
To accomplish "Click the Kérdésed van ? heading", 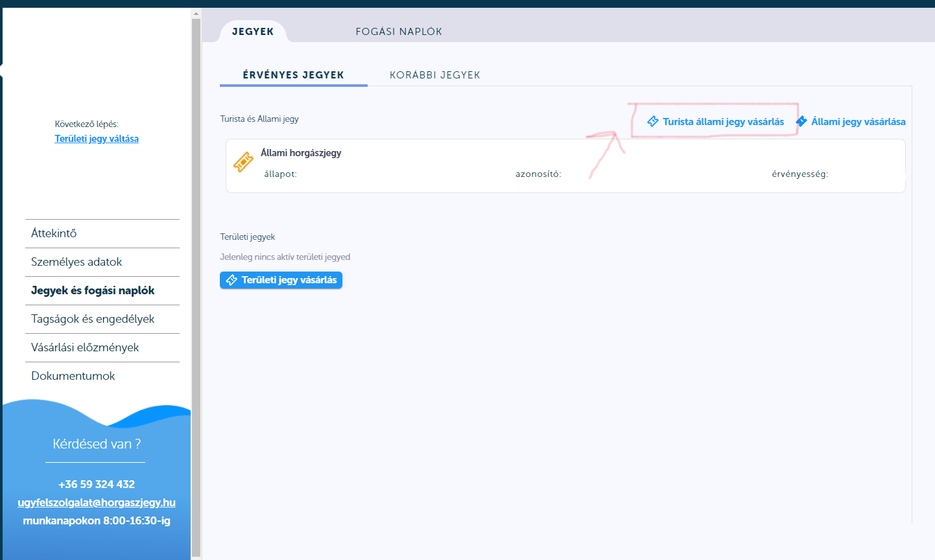I will point(97,444).
